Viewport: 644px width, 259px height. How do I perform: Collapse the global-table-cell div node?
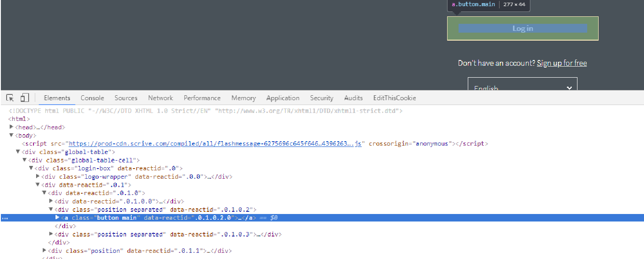[x=25, y=160]
